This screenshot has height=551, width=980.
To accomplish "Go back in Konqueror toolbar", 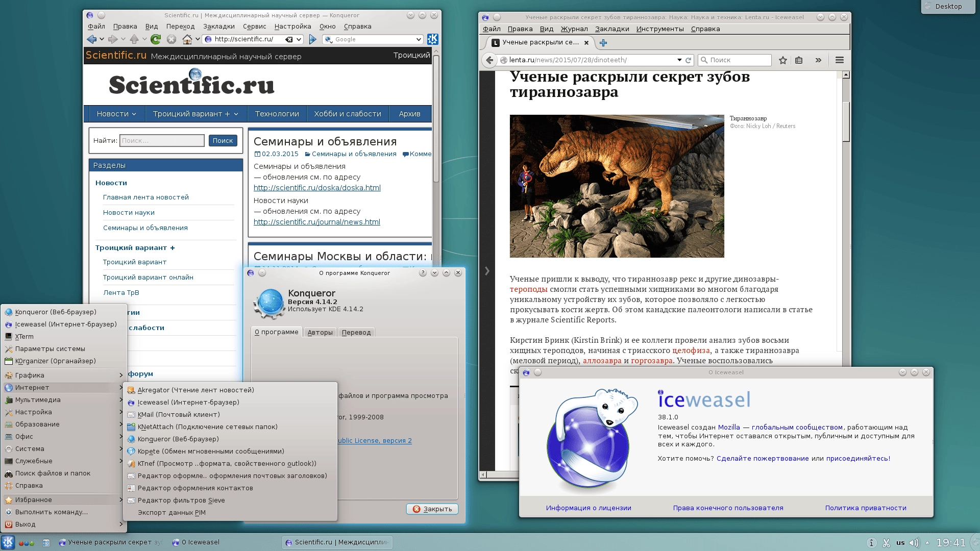I will (x=92, y=39).
